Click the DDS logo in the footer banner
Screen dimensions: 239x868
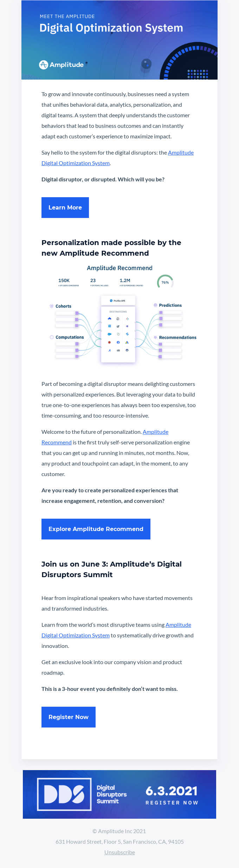click(64, 794)
